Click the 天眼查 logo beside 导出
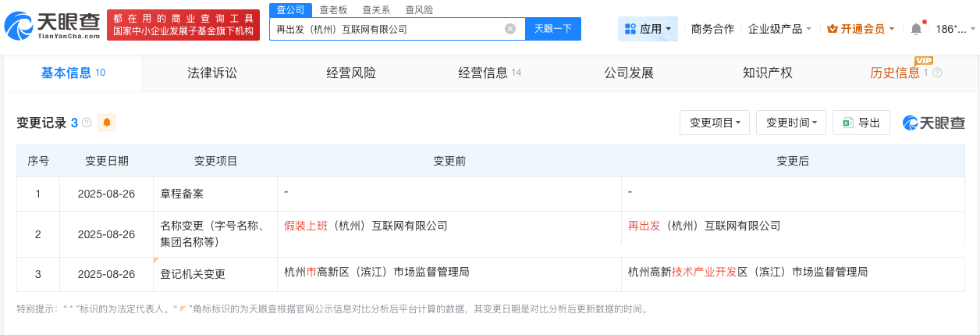Image resolution: width=980 pixels, height=335 pixels. [x=934, y=123]
